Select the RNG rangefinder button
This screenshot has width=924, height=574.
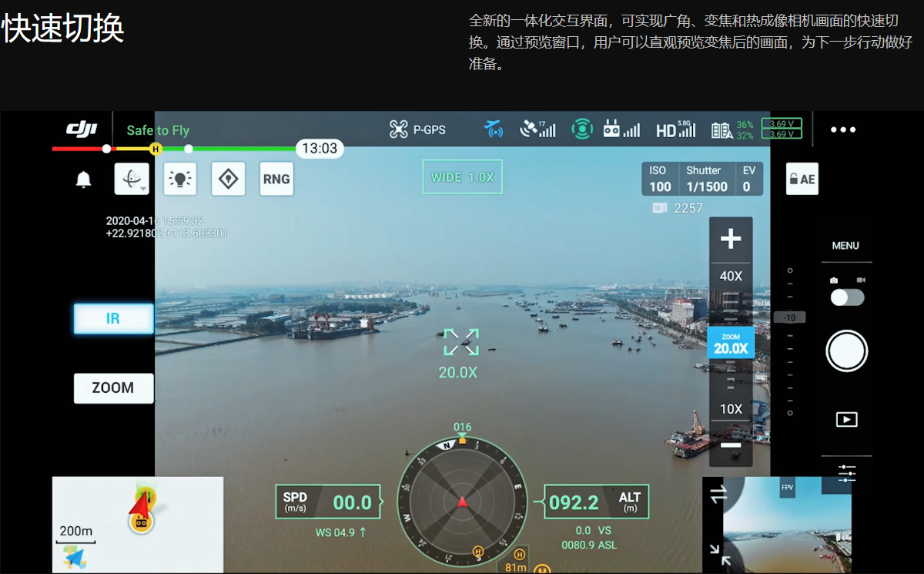[x=276, y=179]
